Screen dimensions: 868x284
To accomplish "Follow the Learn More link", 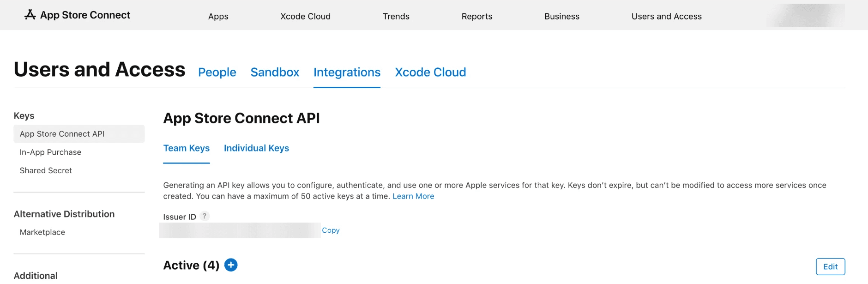I will pyautogui.click(x=413, y=196).
